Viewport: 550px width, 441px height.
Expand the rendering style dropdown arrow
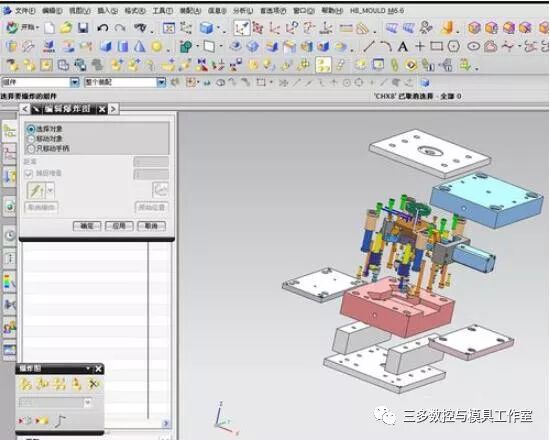point(219,28)
